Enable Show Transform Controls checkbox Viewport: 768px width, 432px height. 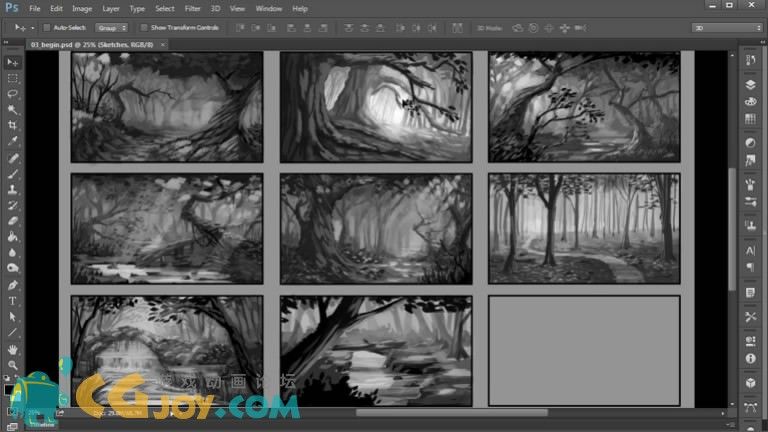point(144,28)
